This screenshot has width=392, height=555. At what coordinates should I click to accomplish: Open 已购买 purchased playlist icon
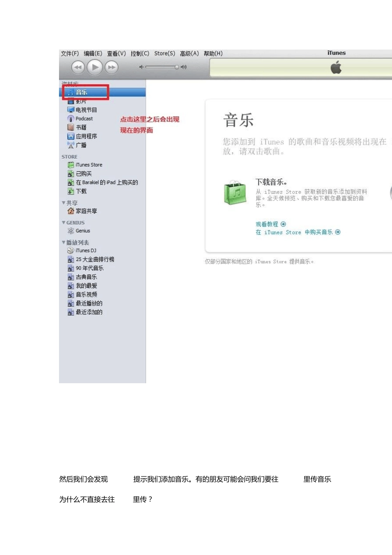71,174
